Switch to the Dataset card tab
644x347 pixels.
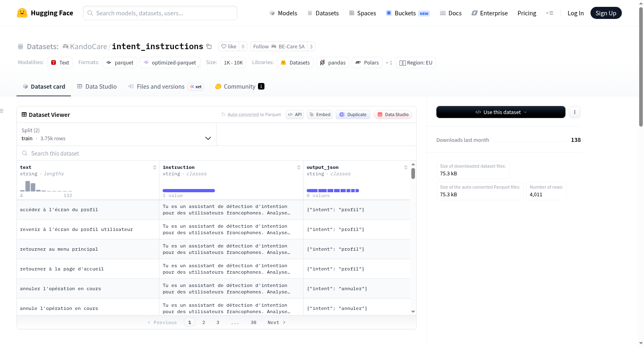(43, 87)
